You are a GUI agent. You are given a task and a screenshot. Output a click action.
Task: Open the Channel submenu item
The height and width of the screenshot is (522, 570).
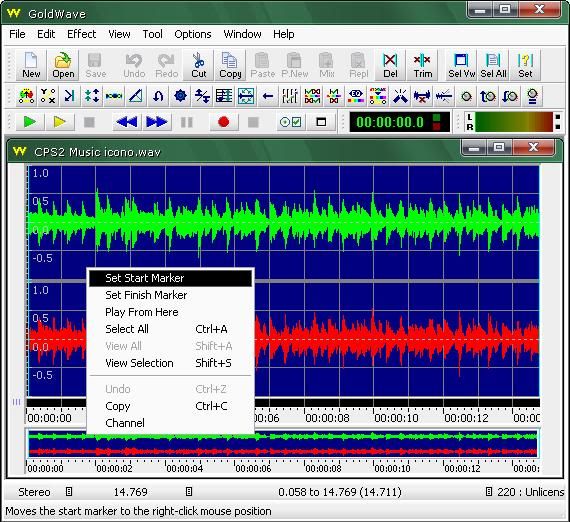click(170, 423)
